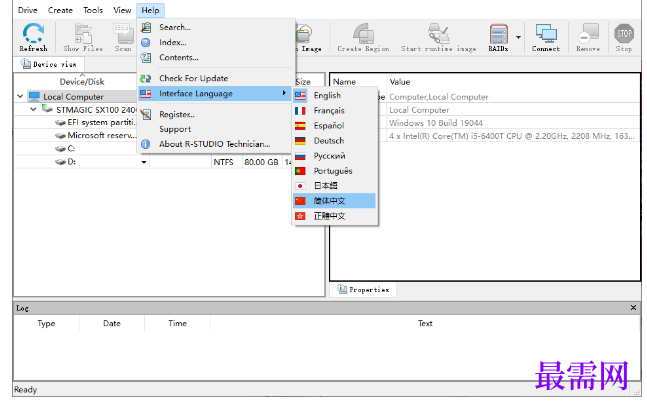Click the Index menu icon
Screen dimensions: 647x407
(146, 43)
